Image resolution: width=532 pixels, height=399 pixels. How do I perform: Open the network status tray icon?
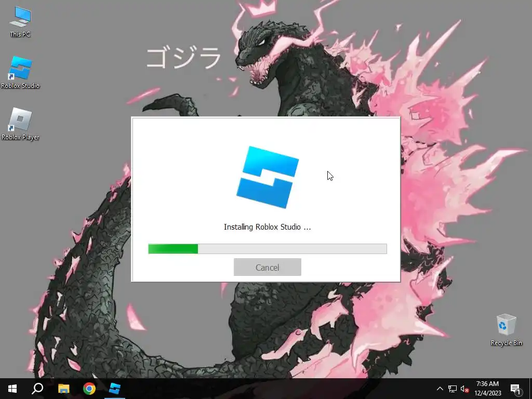pos(453,389)
